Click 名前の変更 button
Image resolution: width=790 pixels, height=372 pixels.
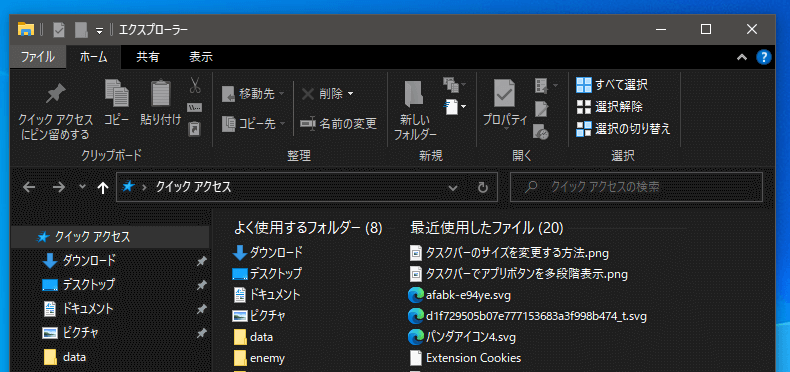[x=338, y=123]
